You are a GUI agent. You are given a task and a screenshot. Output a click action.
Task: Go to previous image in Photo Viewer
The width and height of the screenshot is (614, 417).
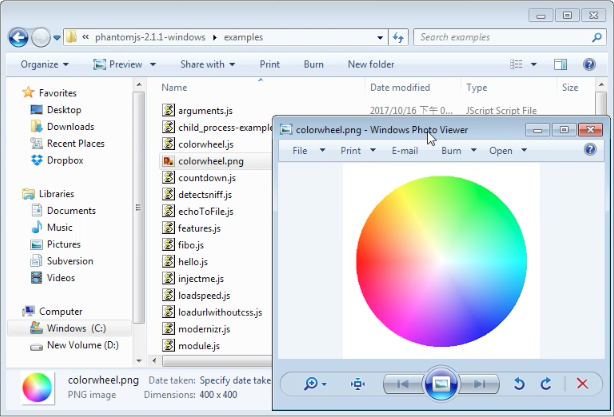[x=403, y=384]
